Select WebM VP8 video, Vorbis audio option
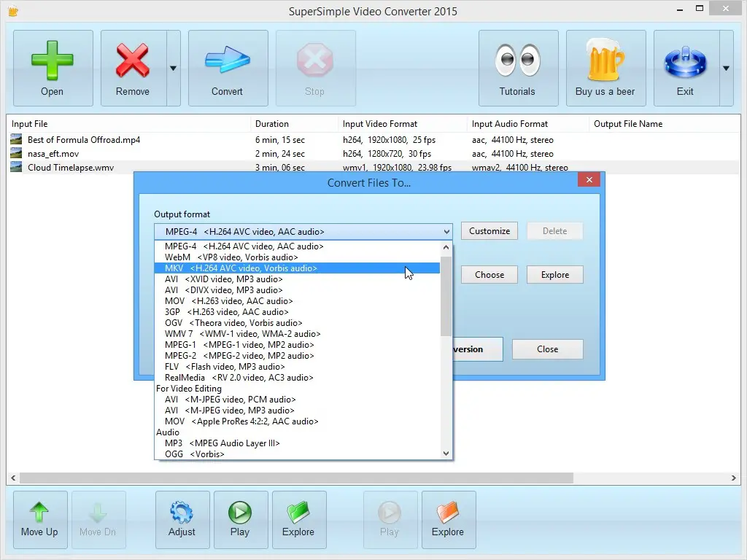Image resolution: width=747 pixels, height=560 pixels. [297, 257]
